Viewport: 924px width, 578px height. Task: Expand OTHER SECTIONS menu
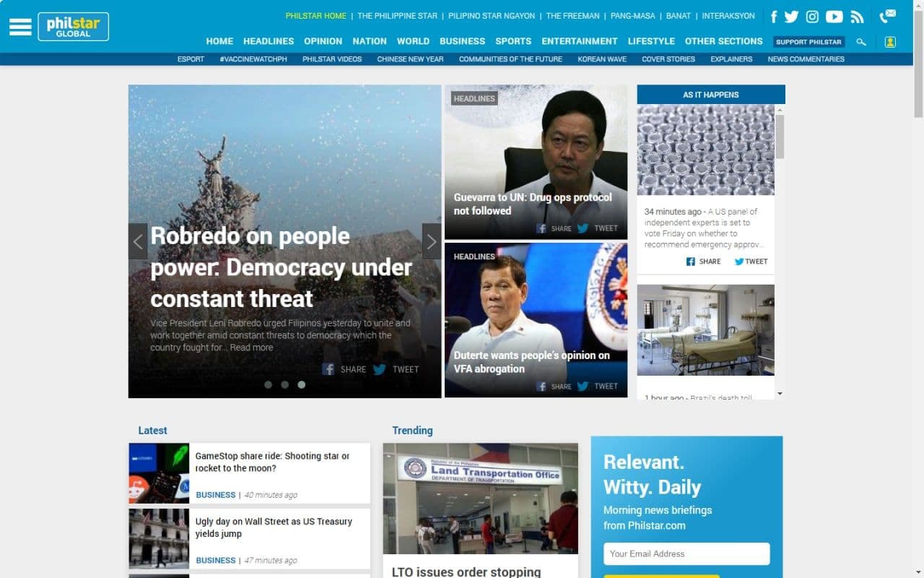[723, 41]
